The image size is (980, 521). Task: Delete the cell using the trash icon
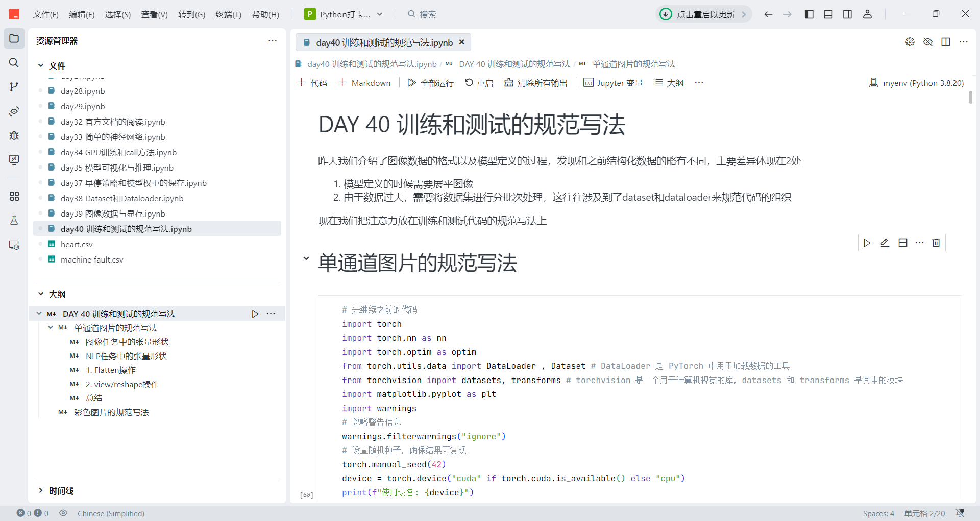pos(936,243)
